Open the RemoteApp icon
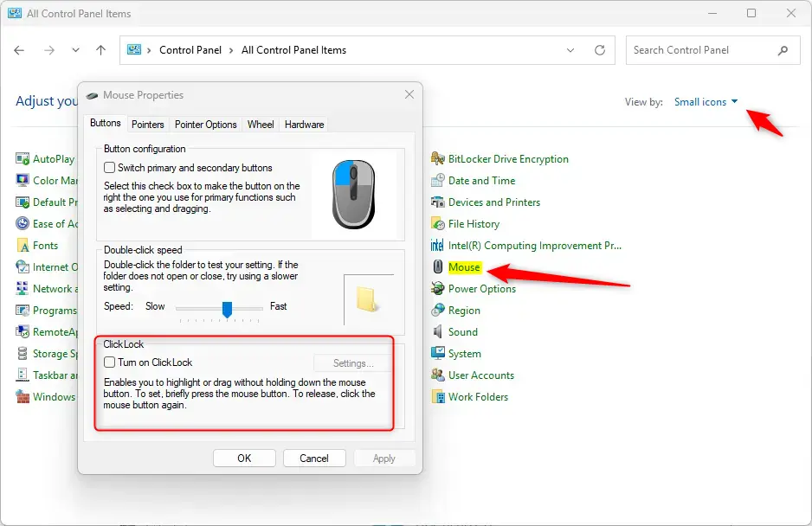Viewport: 812px width, 526px height. tap(23, 332)
